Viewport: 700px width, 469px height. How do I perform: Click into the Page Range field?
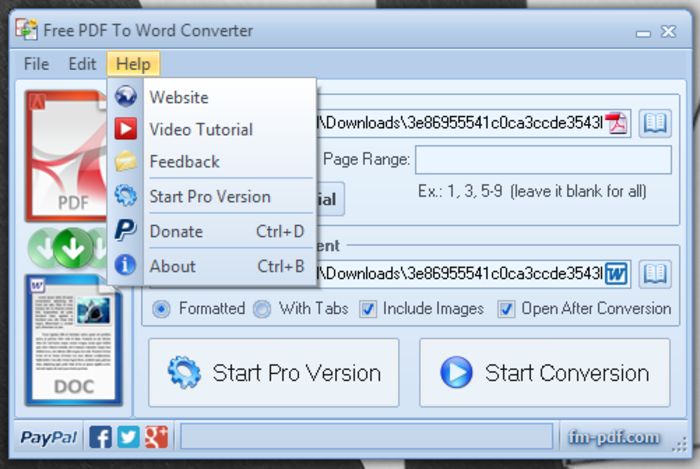tap(543, 159)
